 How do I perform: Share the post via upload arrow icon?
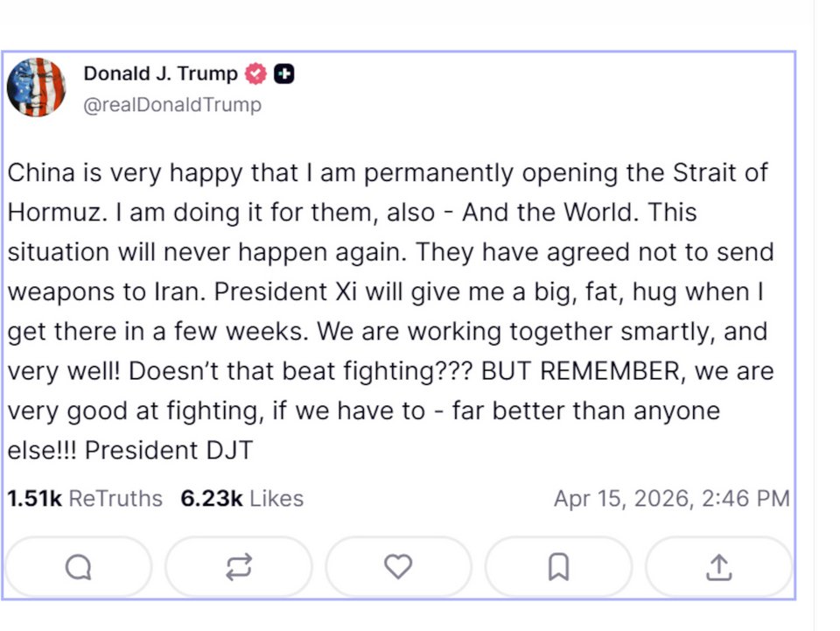pos(718,567)
